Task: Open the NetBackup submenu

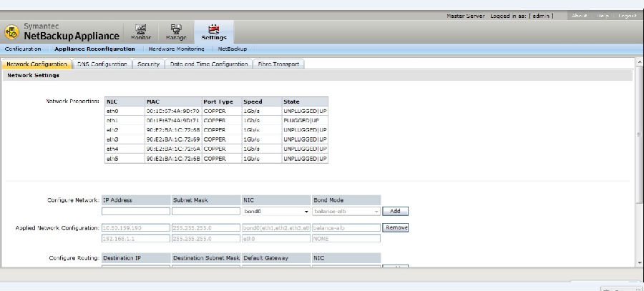Action: click(x=233, y=49)
